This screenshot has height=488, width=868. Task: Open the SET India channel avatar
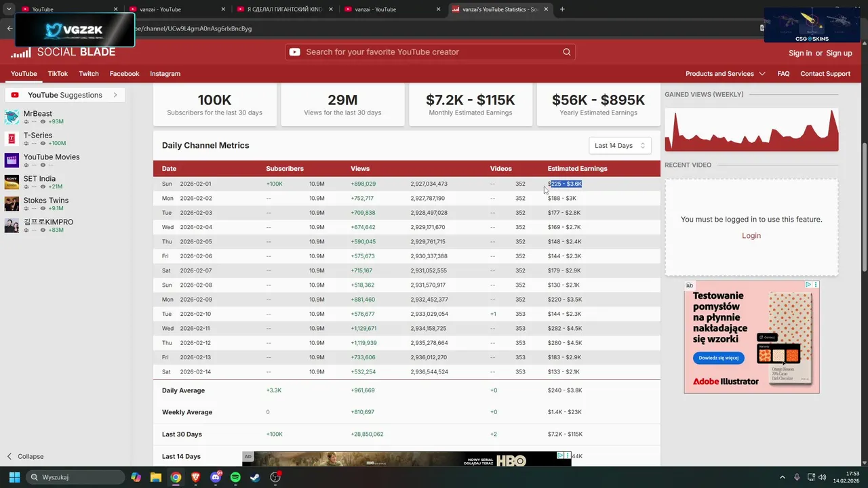coord(12,182)
